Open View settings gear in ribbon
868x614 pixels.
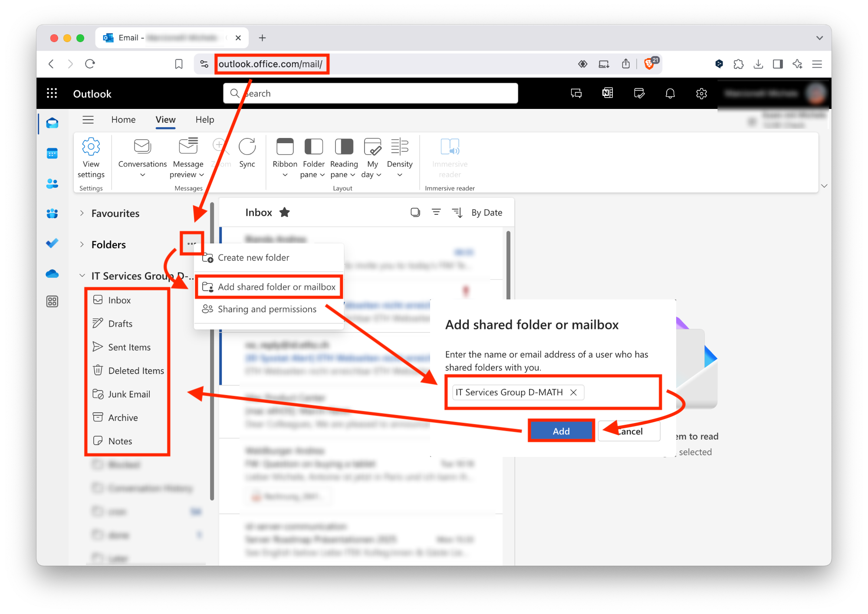(91, 158)
